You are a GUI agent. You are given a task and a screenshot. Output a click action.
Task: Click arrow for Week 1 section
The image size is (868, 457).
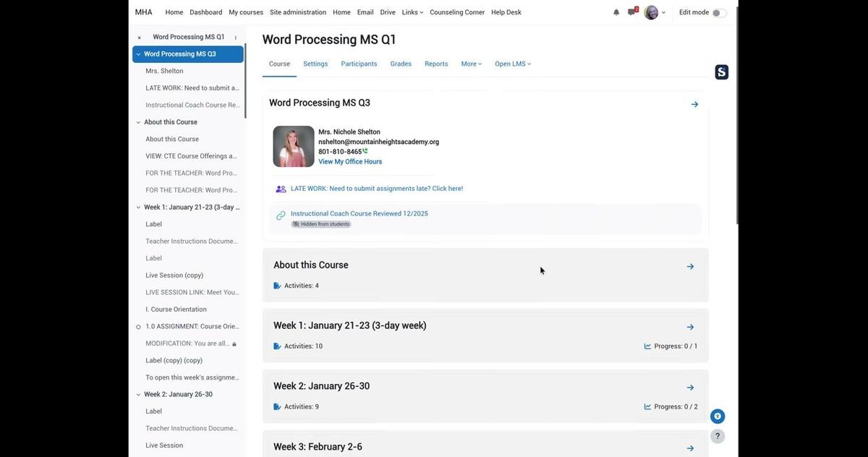[x=690, y=327]
